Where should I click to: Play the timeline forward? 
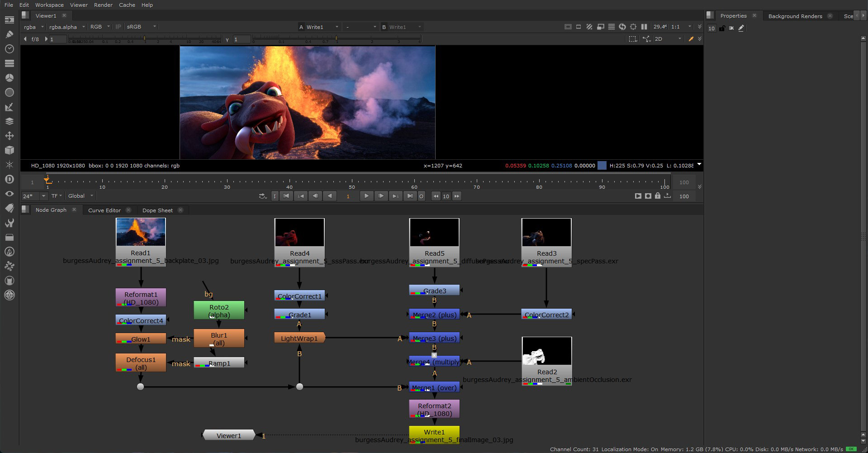point(366,196)
